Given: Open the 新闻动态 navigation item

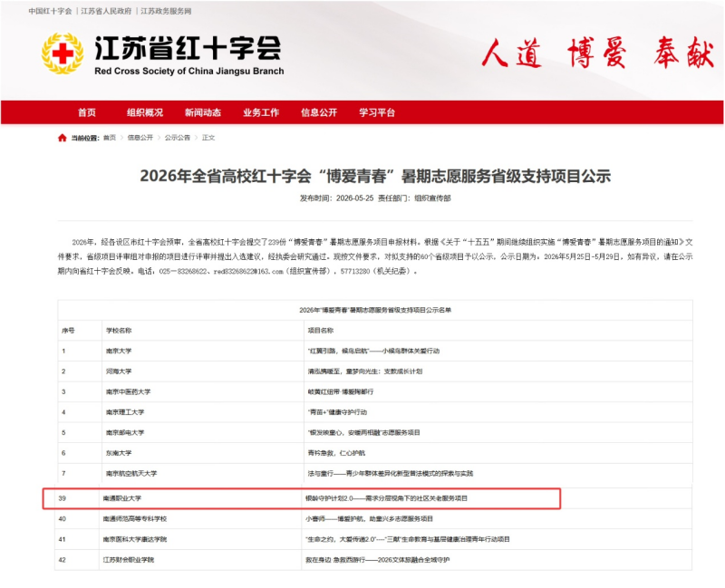Looking at the screenshot, I should [x=203, y=112].
